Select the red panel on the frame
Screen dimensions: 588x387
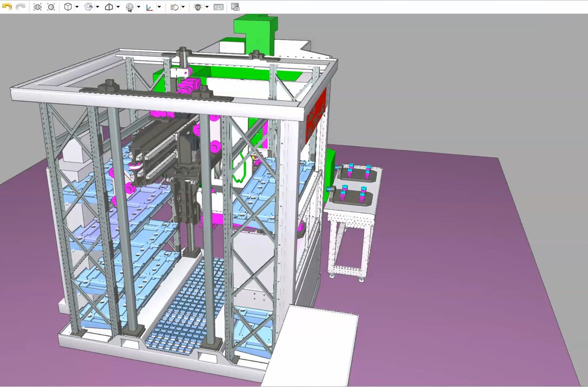(316, 115)
